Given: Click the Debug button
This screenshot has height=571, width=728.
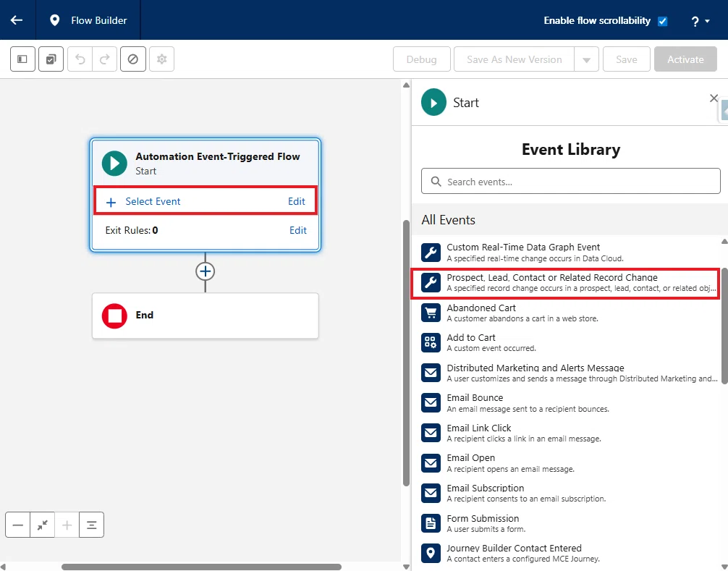Looking at the screenshot, I should pyautogui.click(x=422, y=59).
